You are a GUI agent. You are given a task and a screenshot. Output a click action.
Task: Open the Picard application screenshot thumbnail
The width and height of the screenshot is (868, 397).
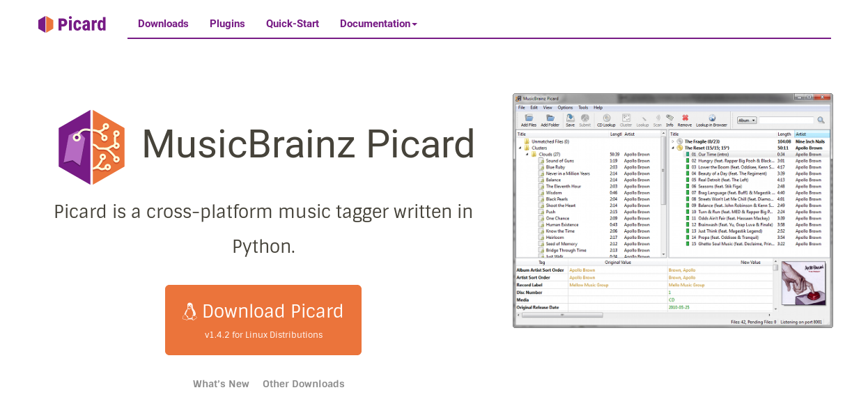click(x=673, y=210)
